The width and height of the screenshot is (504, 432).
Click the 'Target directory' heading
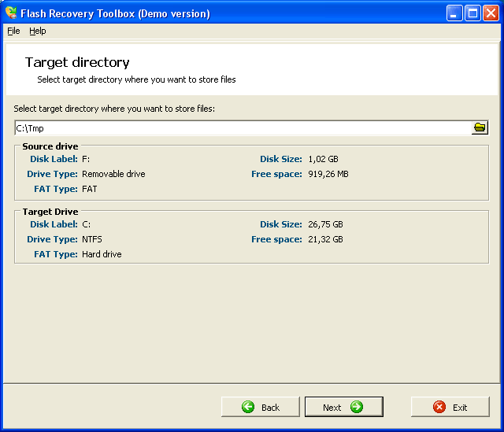(77, 62)
